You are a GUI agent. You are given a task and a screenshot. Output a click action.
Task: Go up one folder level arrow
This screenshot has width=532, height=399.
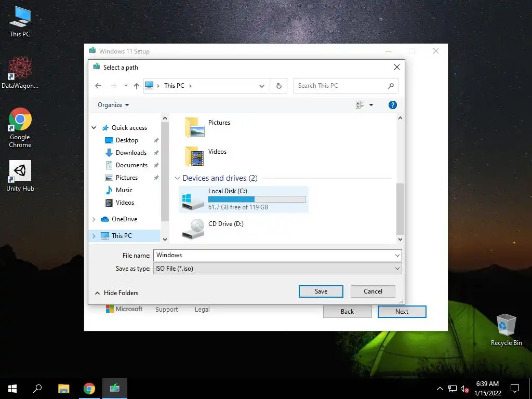click(137, 86)
